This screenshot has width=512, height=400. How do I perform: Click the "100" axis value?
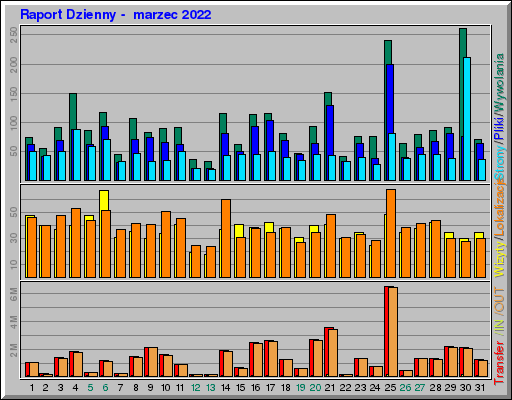14,123
